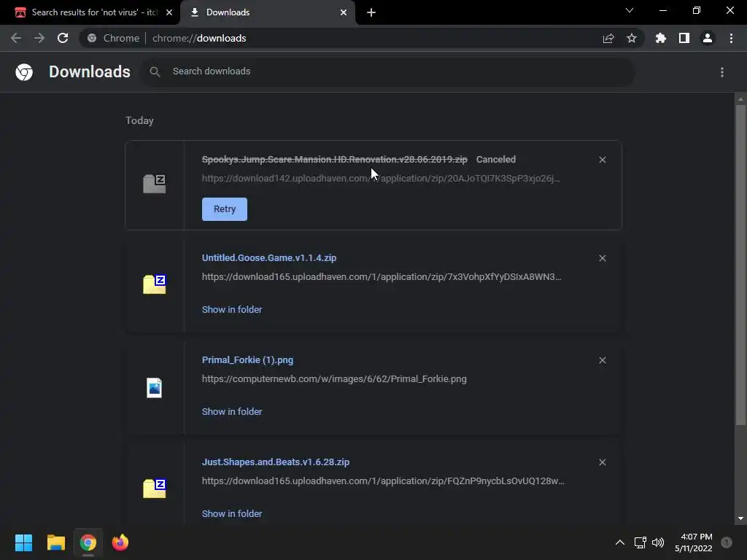
Task: Toggle the side panel icon
Action: pos(684,38)
